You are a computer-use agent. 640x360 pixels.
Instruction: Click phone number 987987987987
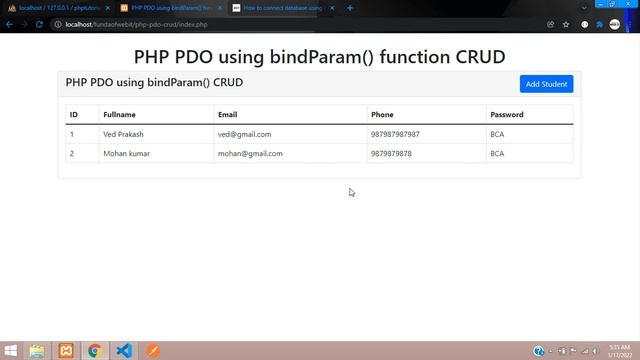coord(395,134)
